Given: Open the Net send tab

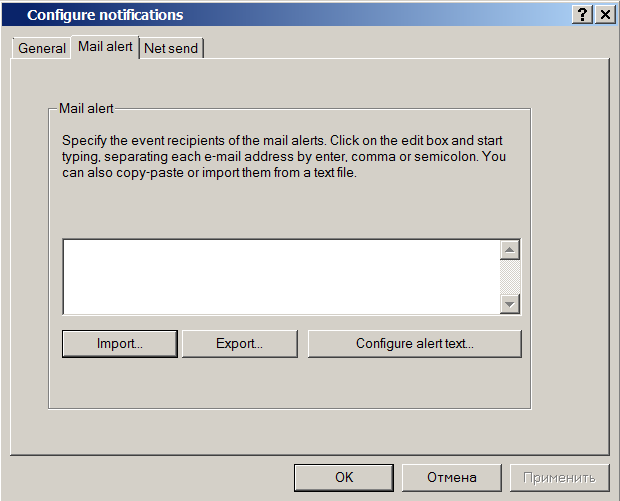Looking at the screenshot, I should click(x=171, y=48).
